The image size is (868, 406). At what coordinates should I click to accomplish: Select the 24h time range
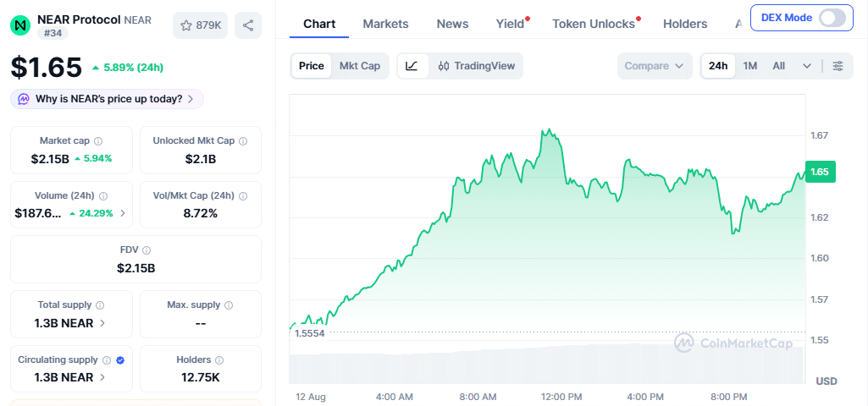click(718, 66)
